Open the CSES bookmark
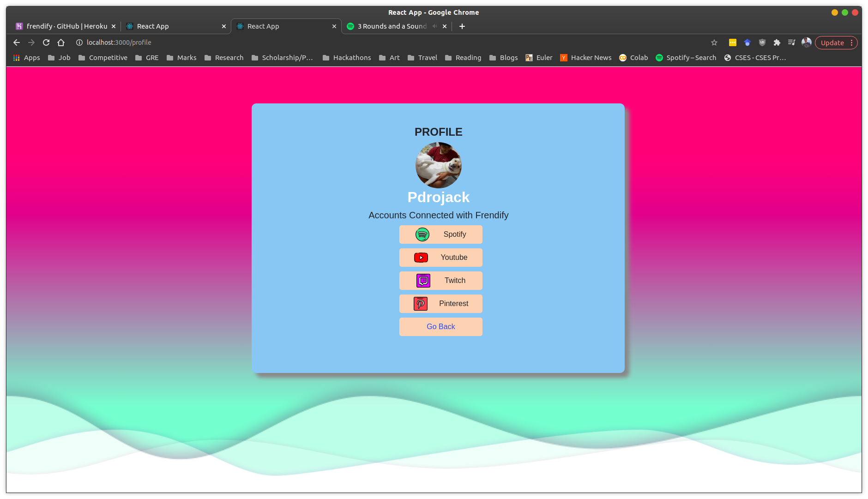868x499 pixels. [755, 58]
